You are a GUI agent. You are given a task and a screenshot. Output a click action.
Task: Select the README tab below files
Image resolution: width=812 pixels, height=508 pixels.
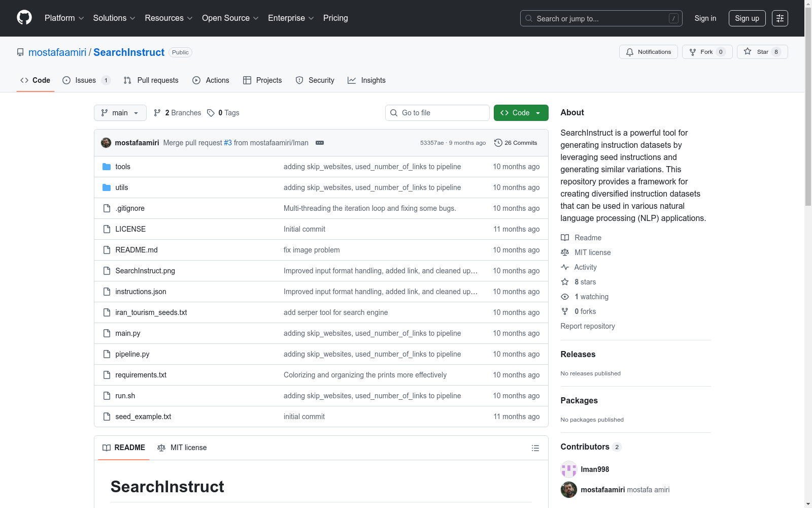(124, 448)
